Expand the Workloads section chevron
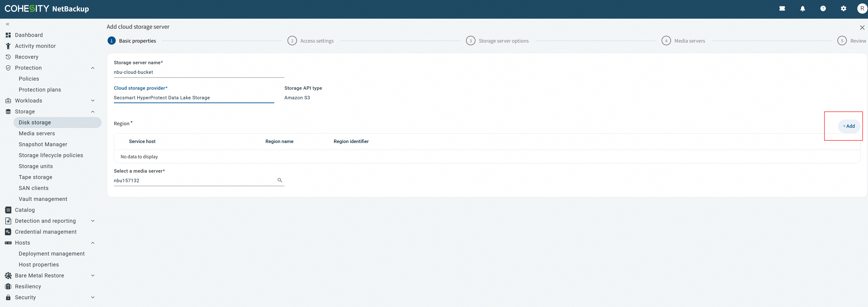Viewport: 868px width, 307px height. 93,100
